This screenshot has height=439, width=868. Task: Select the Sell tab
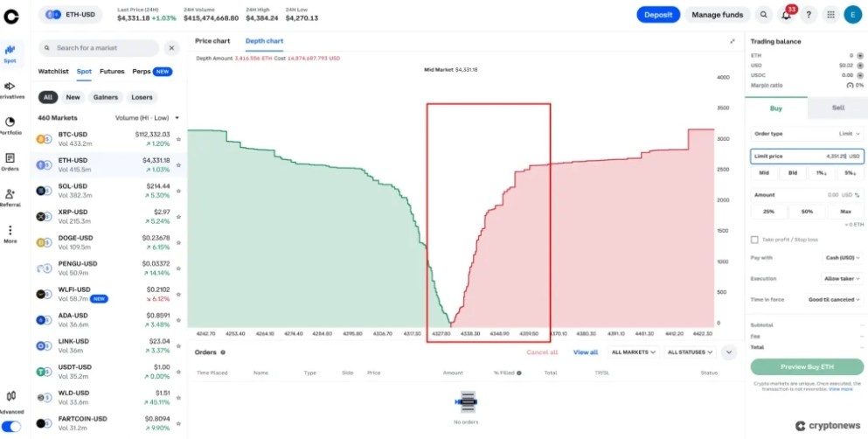point(838,108)
